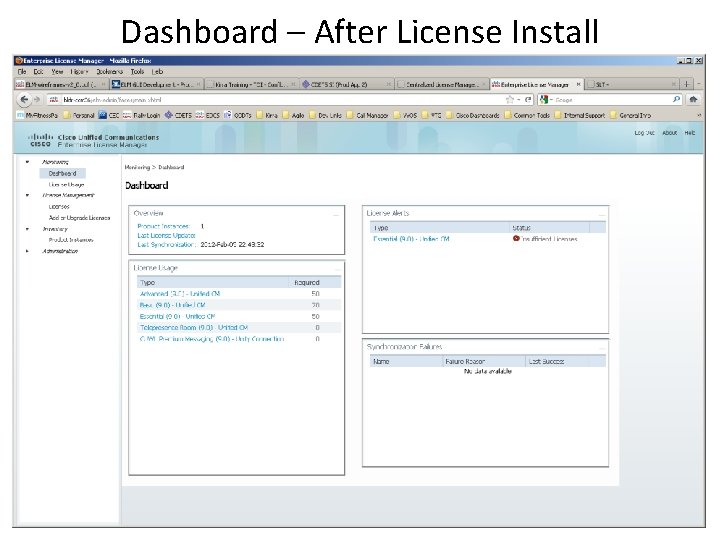Image resolution: width=720 pixels, height=540 pixels.
Task: Click the search magnifier icon
Action: coord(676,99)
